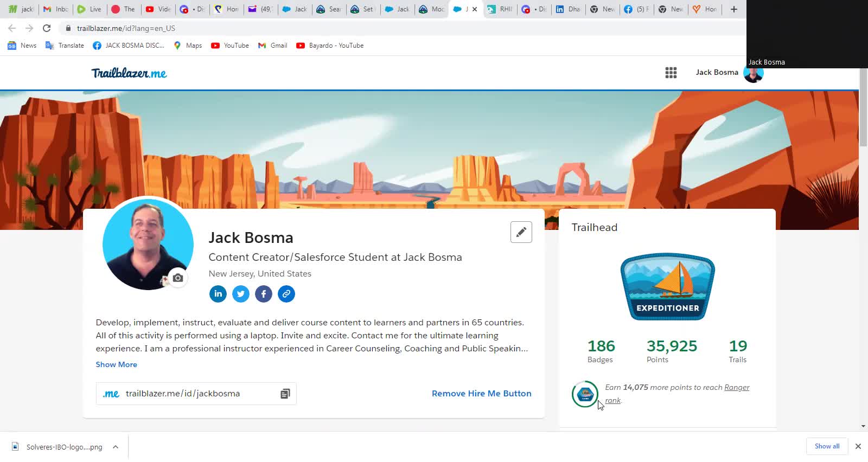Click the Trailhead panel heading
Screen dimensions: 868x462
[595, 227]
